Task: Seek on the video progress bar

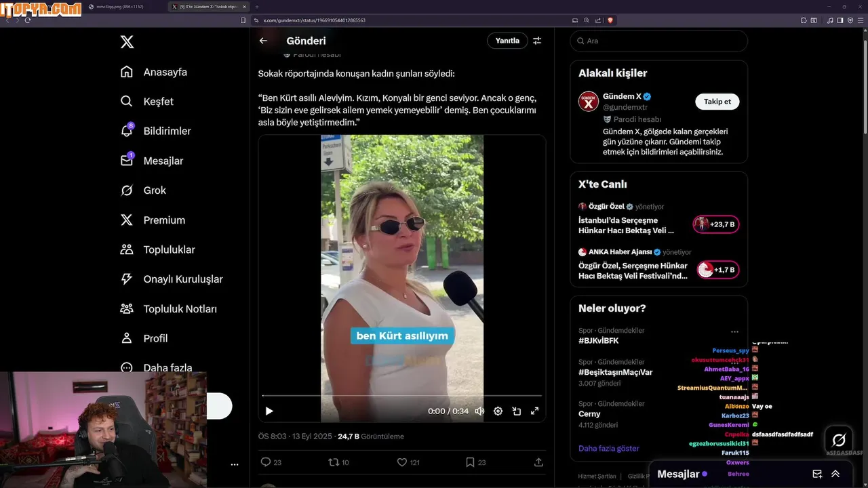Action: point(402,395)
